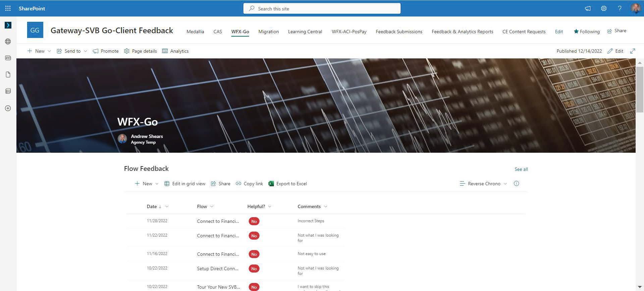Screen dimensions: 644x291
Task: Click the SharePoint home link
Action: pos(32,8)
